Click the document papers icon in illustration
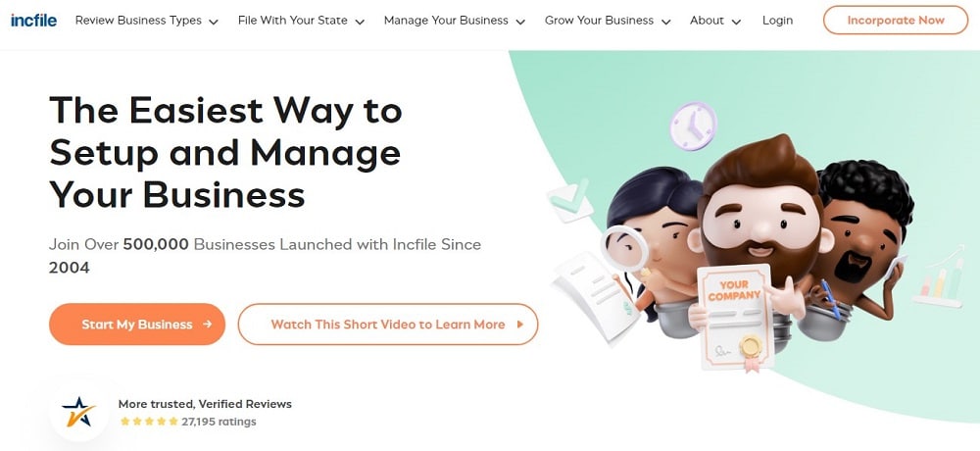 coord(593,294)
